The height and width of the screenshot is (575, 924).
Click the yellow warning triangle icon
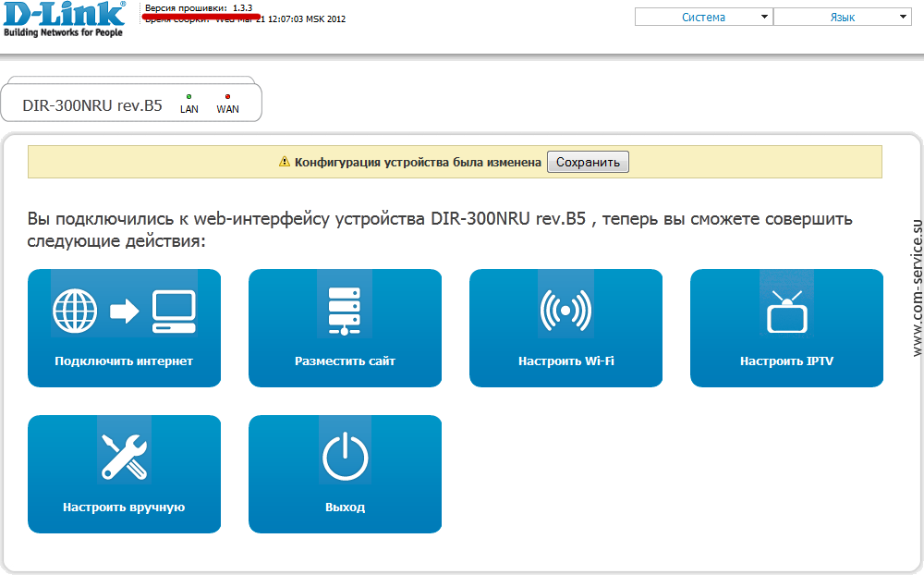click(x=284, y=162)
